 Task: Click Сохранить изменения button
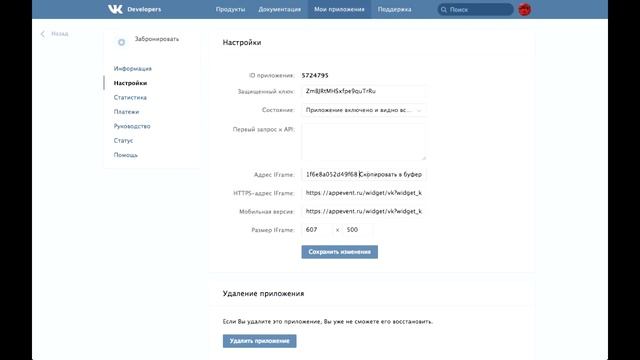(x=340, y=252)
